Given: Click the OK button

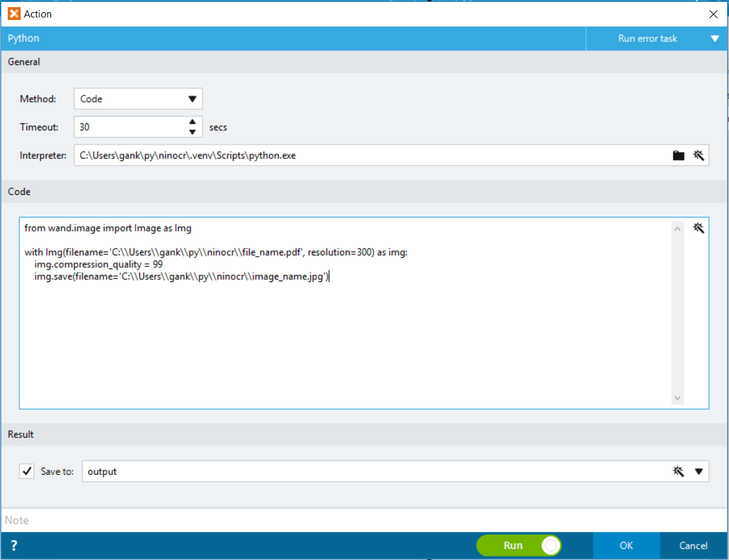Looking at the screenshot, I should tap(626, 545).
